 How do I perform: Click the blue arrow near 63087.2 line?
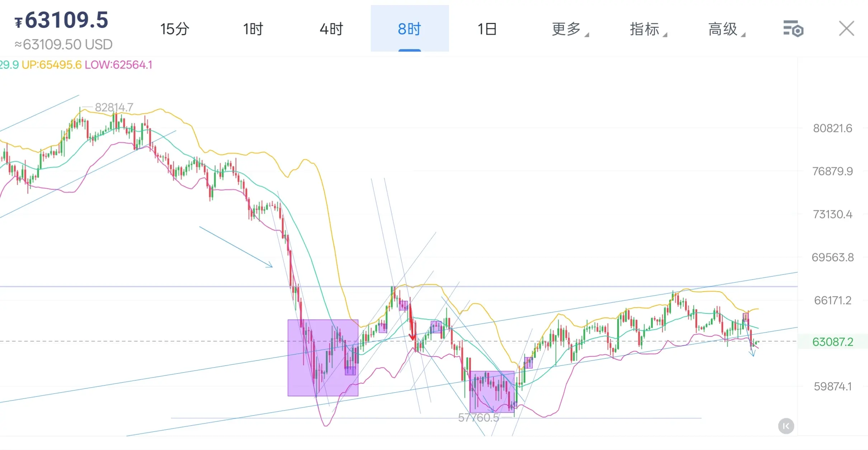coord(752,351)
